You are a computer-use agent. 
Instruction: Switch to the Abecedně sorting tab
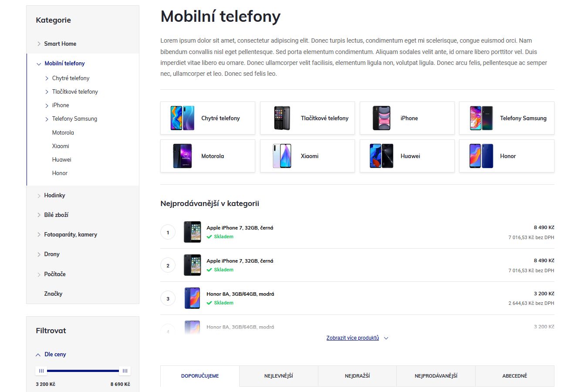point(515,376)
